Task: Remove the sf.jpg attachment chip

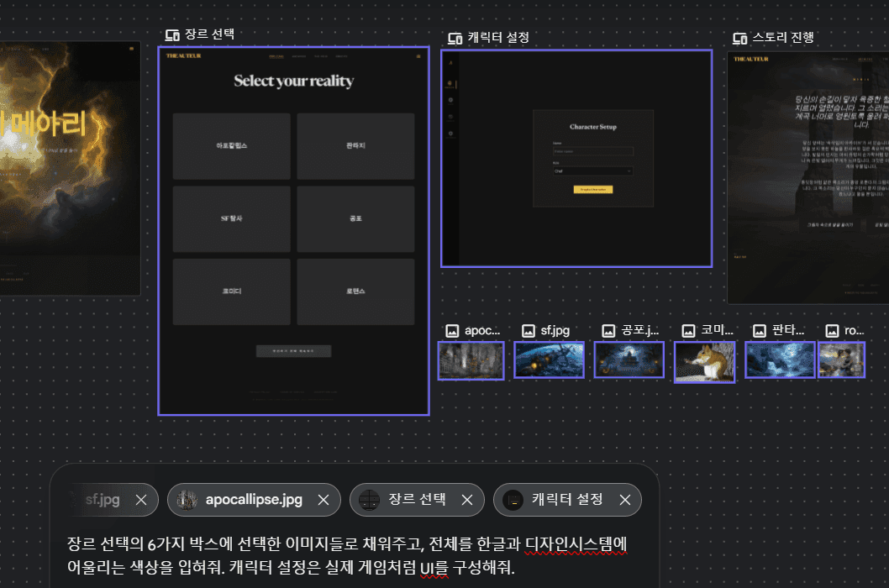Action: pyautogui.click(x=141, y=500)
